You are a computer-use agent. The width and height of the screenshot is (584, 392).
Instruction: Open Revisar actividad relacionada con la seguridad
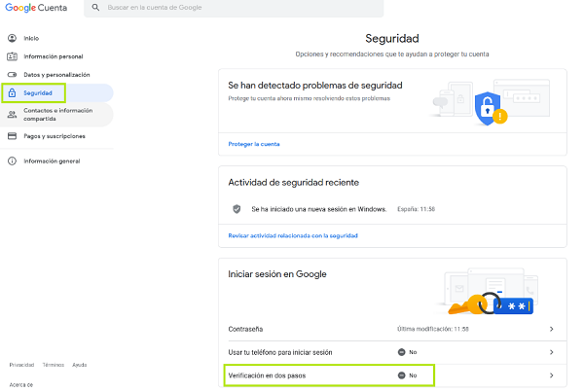(x=292, y=235)
